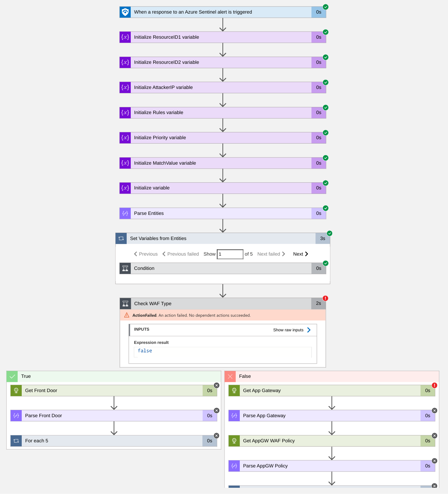Click the connector icon on Get Front Door
Image resolution: width=448 pixels, height=499 pixels.
[16, 390]
